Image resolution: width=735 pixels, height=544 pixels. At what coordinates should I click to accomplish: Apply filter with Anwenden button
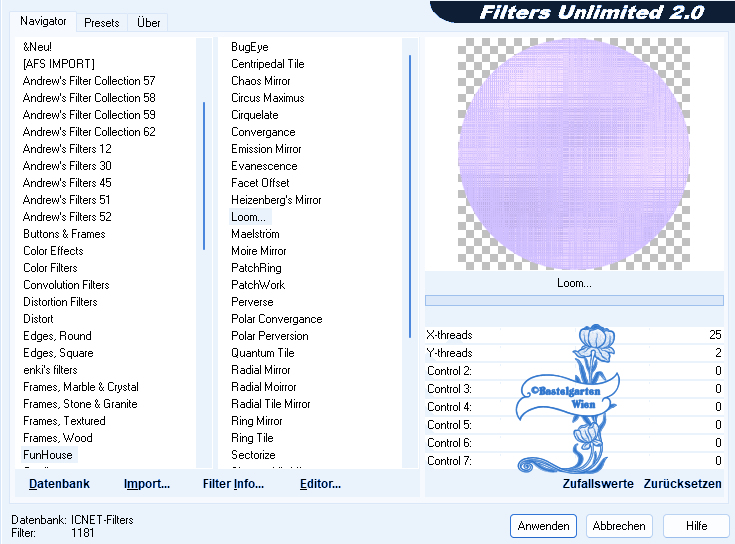543,526
